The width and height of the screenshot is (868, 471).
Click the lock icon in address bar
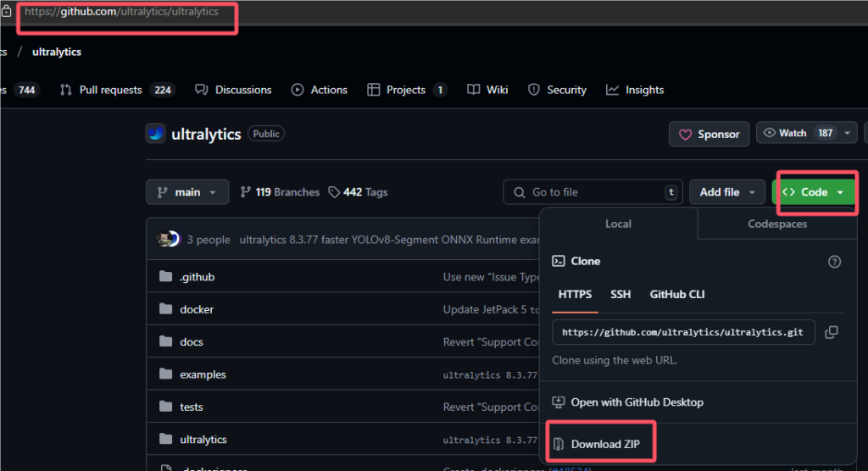6,11
